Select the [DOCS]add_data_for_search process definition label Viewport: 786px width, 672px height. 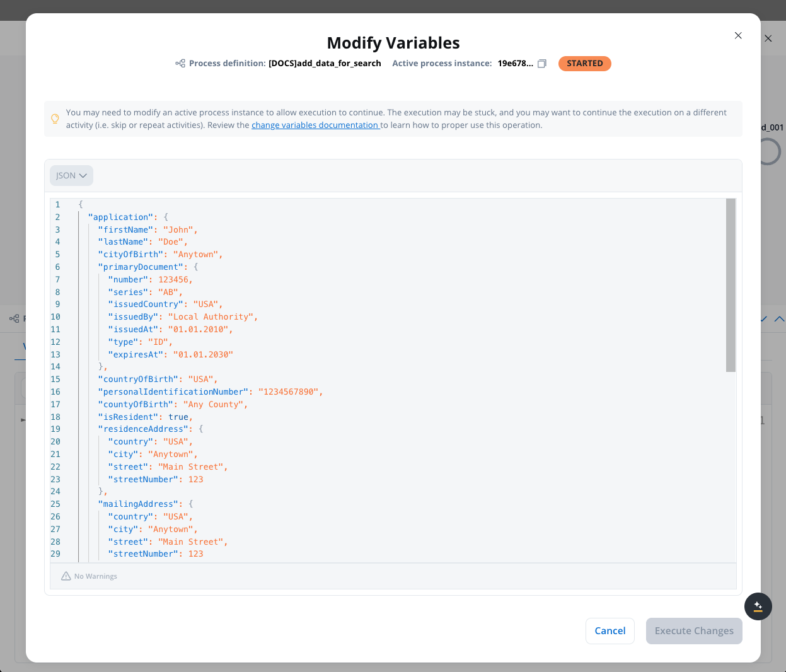[x=325, y=63]
